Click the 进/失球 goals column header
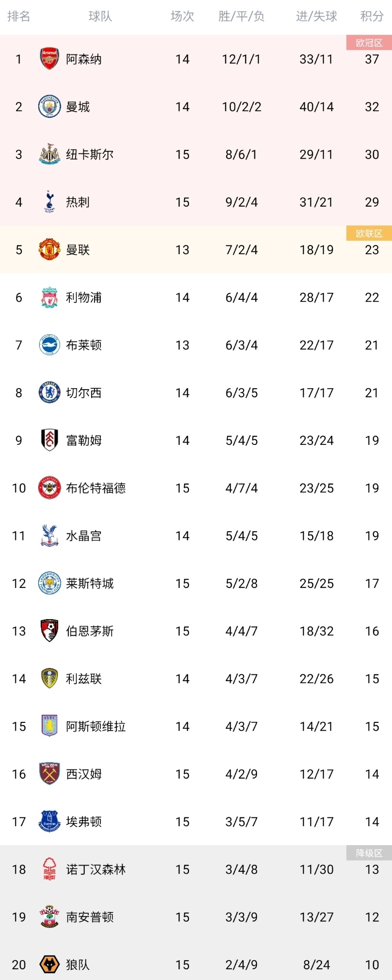Image resolution: width=392 pixels, height=980 pixels. pos(316,16)
